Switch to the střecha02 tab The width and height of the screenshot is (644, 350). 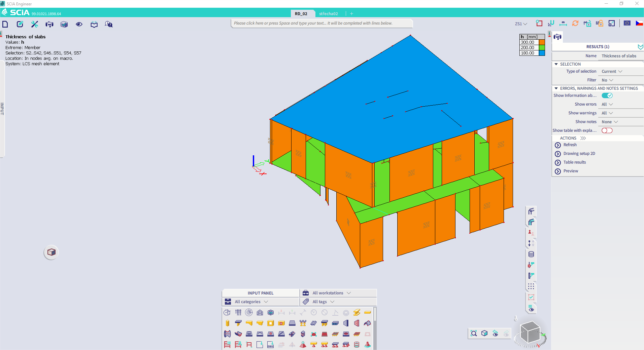coord(328,14)
